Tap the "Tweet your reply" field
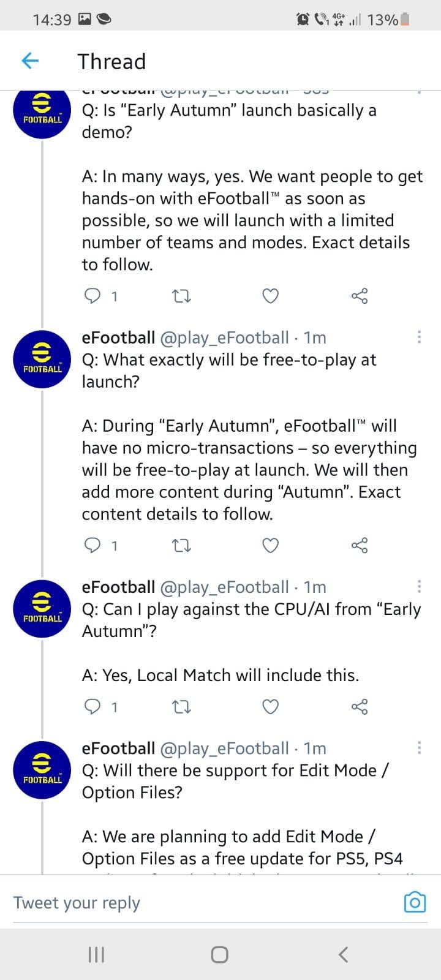The height and width of the screenshot is (980, 441). tap(202, 903)
